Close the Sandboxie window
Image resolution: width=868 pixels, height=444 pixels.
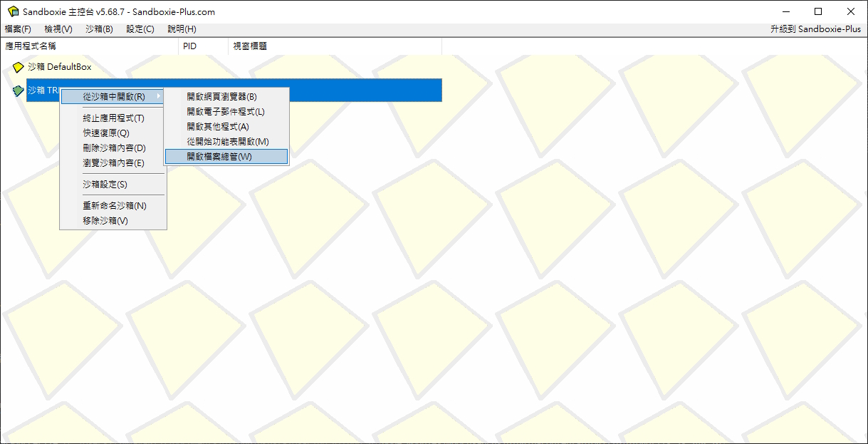click(x=851, y=11)
